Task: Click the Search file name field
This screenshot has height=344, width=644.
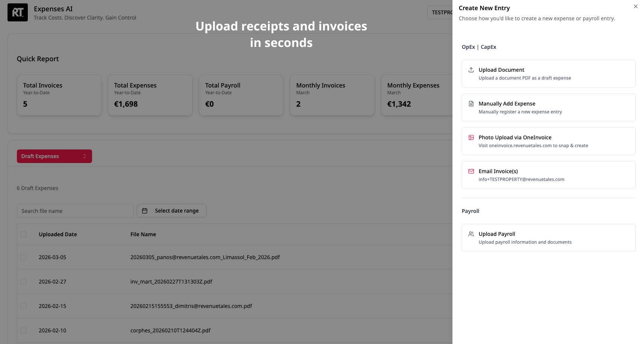Action: tap(75, 211)
